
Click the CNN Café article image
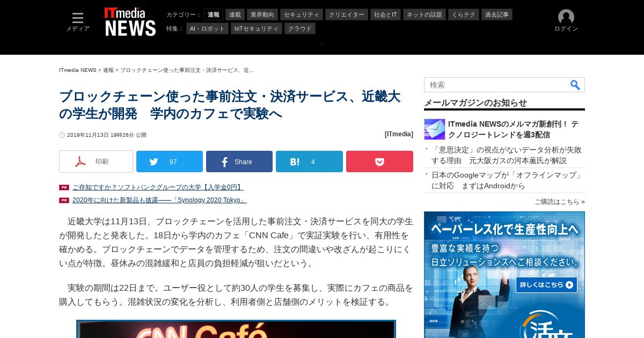pyautogui.click(x=236, y=329)
